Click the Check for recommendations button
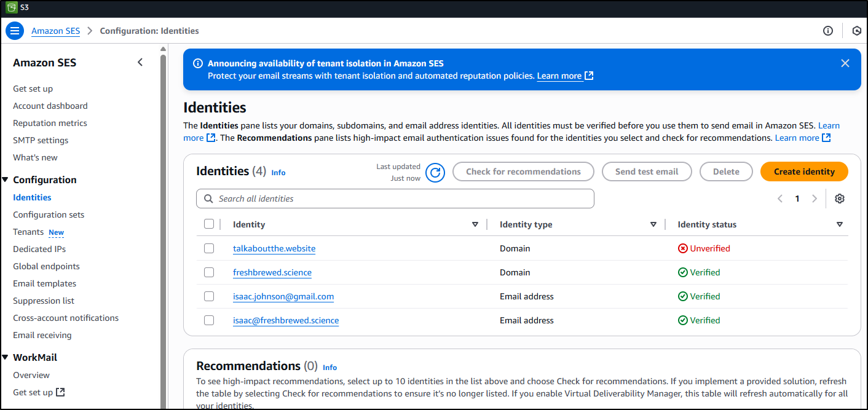 pos(523,171)
